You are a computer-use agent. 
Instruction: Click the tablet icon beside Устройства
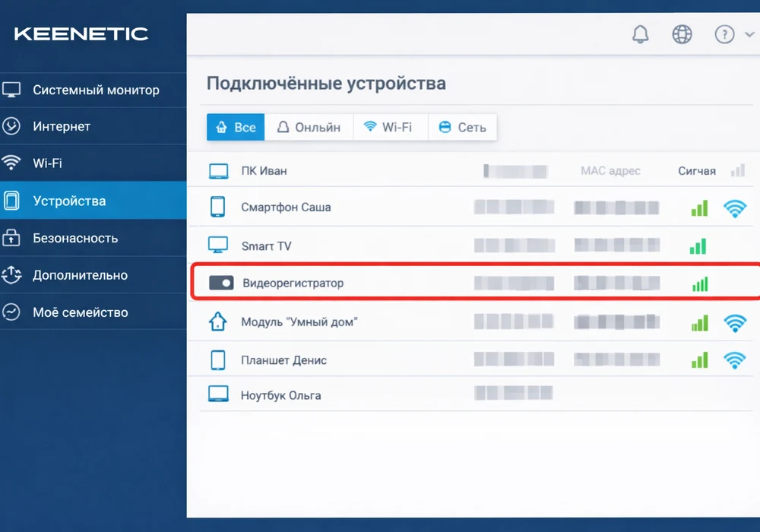pyautogui.click(x=11, y=200)
